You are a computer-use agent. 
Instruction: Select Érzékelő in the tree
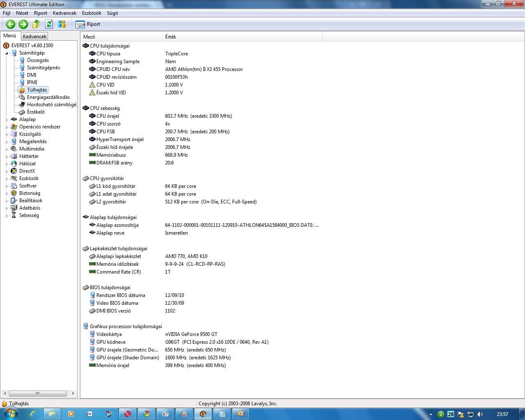[x=36, y=112]
